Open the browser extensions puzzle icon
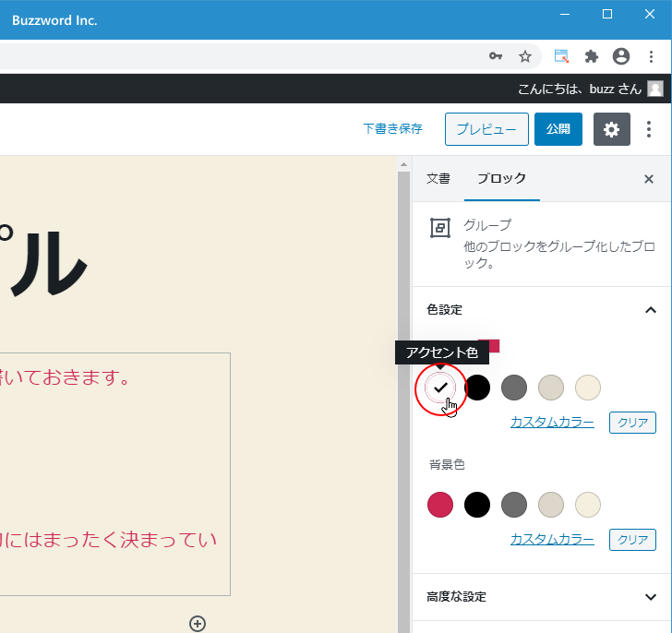The height and width of the screenshot is (633, 672). pos(592,56)
